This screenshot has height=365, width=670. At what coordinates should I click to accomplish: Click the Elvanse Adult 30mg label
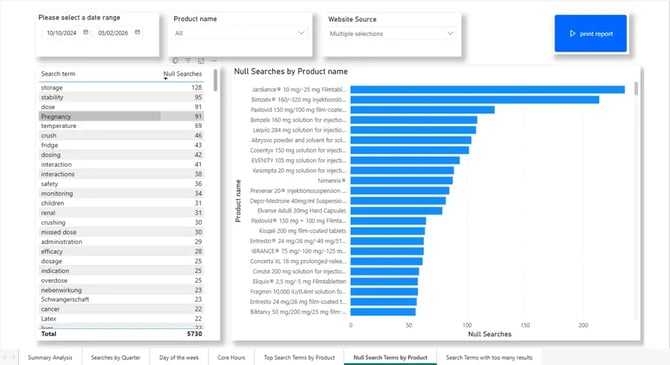(x=301, y=211)
